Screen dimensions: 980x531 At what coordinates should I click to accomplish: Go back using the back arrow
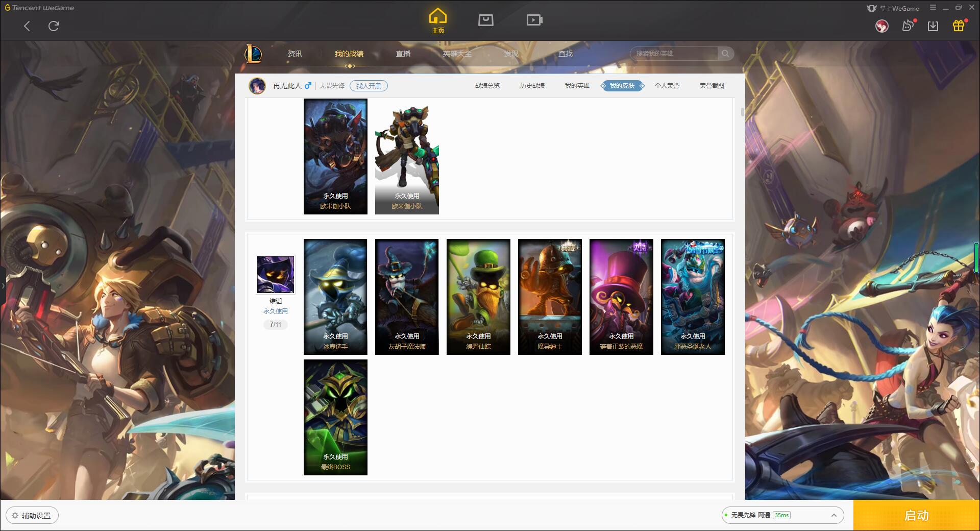27,26
